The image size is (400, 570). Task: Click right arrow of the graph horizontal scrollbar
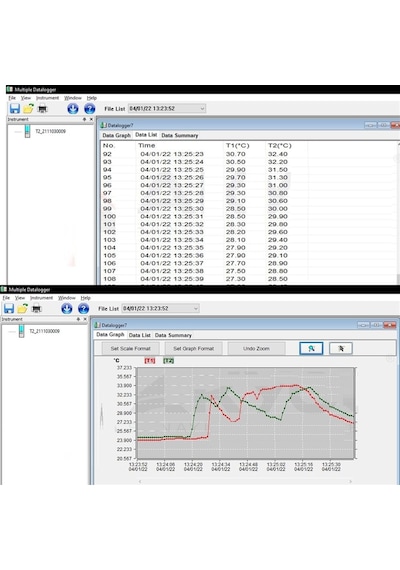pos(350,481)
